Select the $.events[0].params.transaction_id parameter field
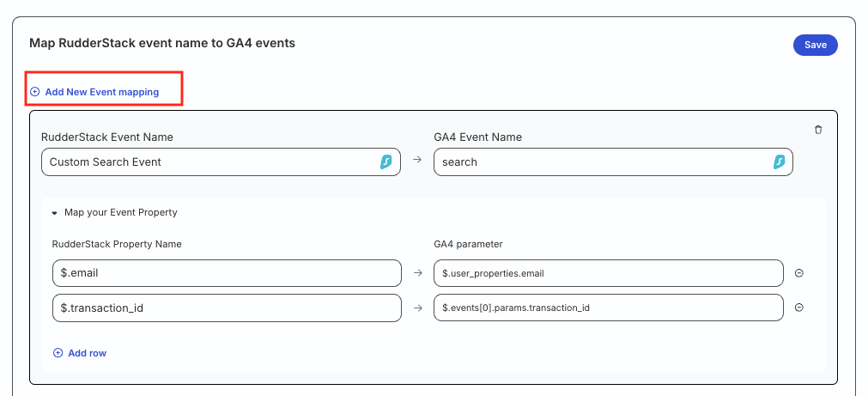Image resolution: width=868 pixels, height=396 pixels. click(x=609, y=308)
